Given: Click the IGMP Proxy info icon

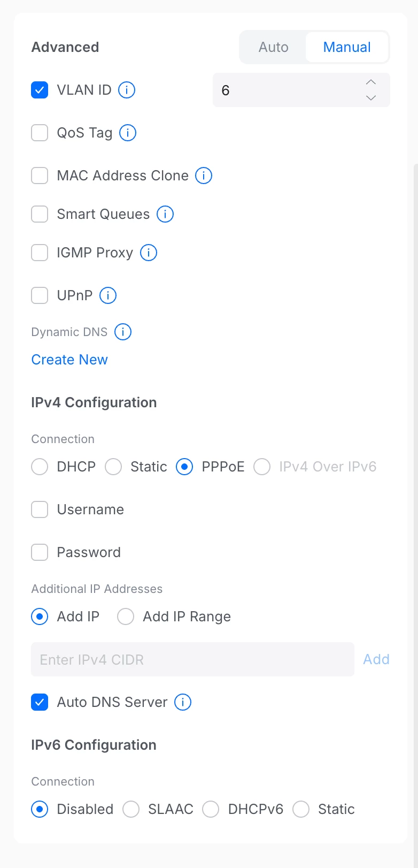Looking at the screenshot, I should pos(149,253).
